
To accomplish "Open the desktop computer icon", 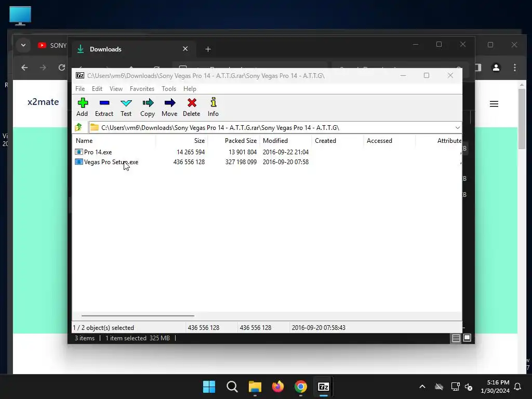I will click(x=20, y=16).
